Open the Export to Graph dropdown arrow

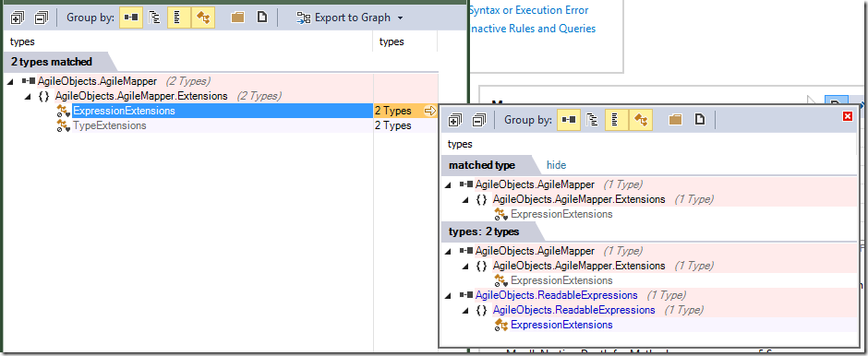pyautogui.click(x=400, y=18)
